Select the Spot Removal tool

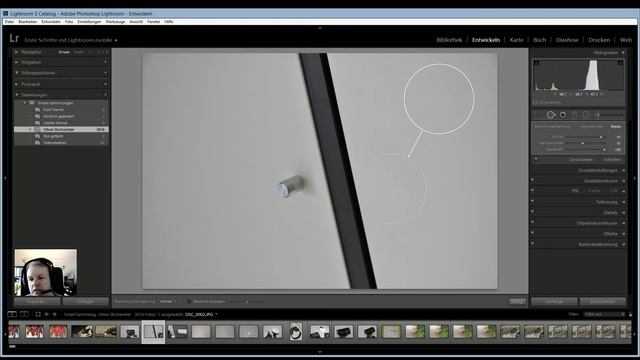[551, 115]
